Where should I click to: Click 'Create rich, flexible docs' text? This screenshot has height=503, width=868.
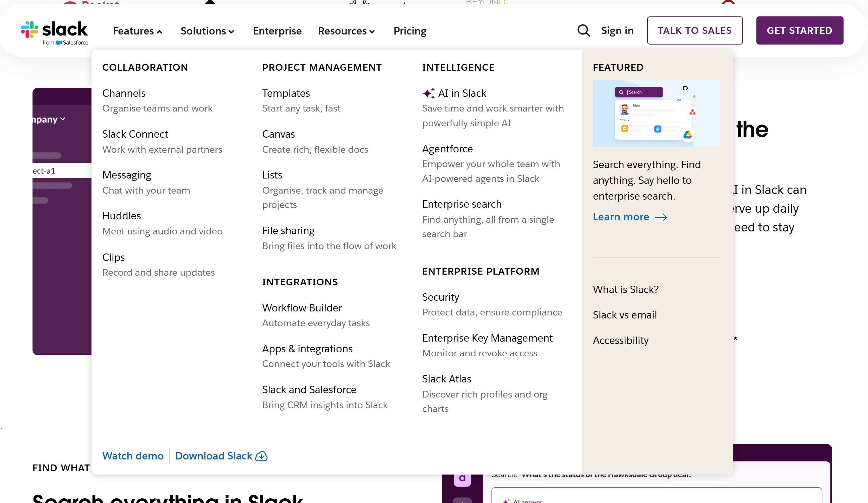[x=315, y=149]
